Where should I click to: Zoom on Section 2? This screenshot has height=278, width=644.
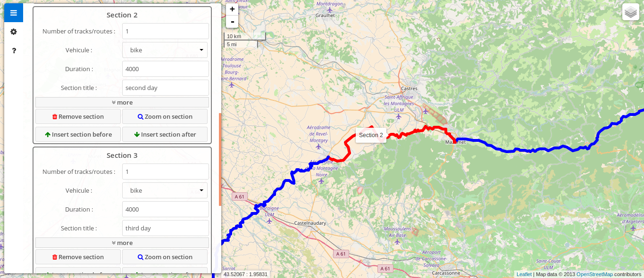click(x=165, y=116)
